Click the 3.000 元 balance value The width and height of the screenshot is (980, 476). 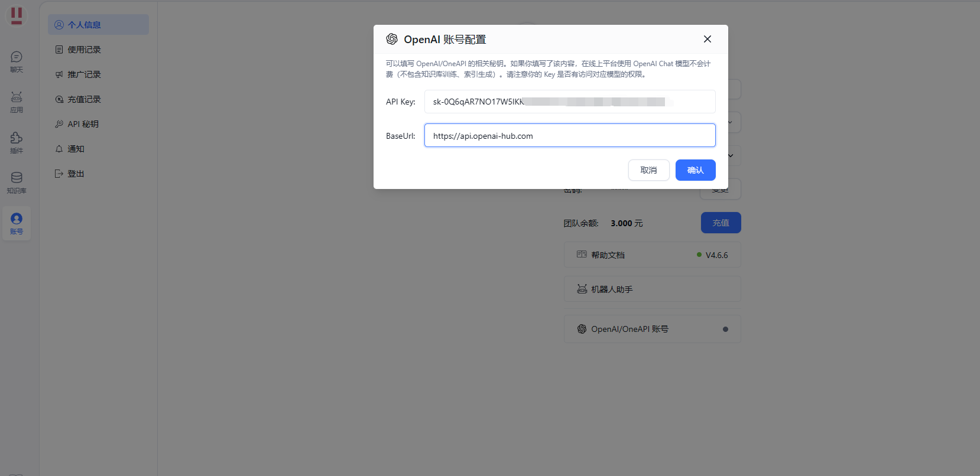(627, 223)
